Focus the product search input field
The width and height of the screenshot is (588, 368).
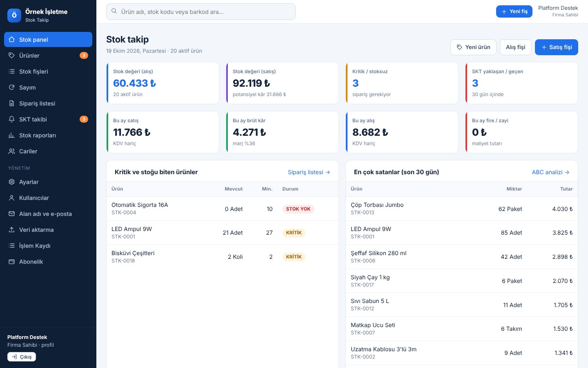click(x=201, y=11)
